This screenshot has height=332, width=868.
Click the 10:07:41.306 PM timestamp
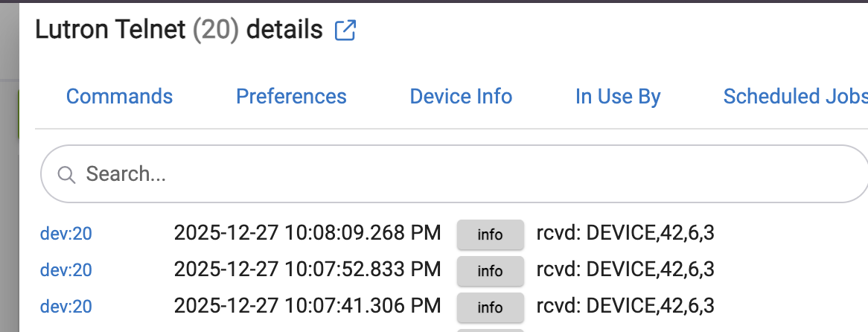307,305
